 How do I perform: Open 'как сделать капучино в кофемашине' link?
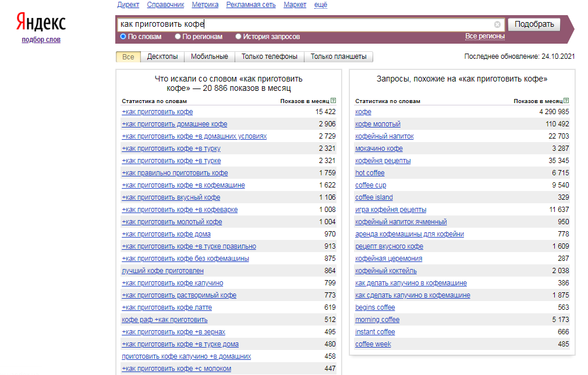pos(413,295)
